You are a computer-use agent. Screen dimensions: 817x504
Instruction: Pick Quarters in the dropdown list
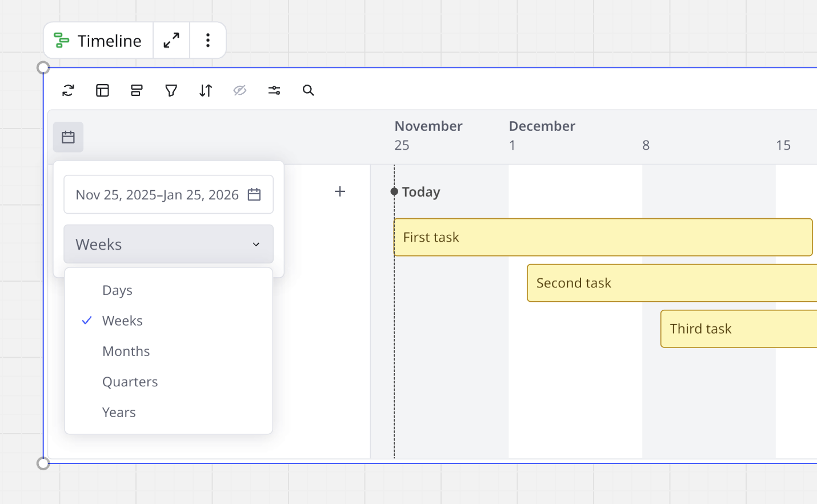click(130, 382)
